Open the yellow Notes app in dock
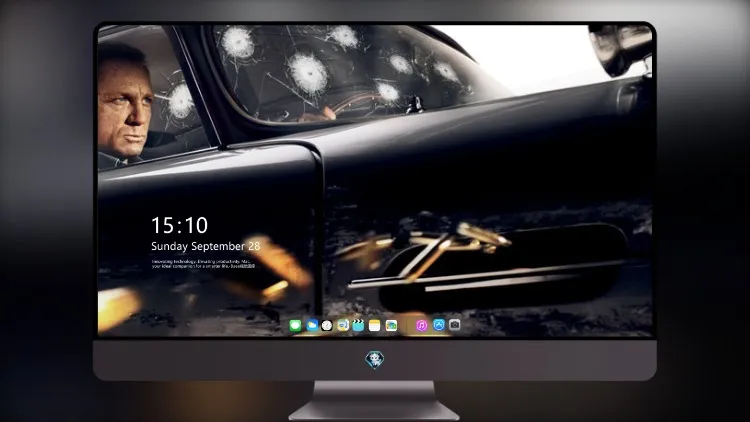 [x=375, y=325]
